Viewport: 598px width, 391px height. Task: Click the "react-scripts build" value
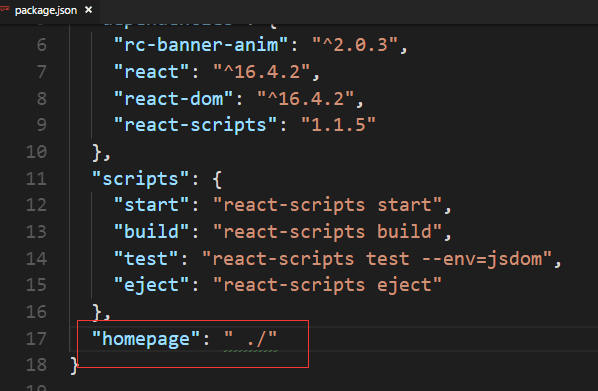(x=328, y=232)
